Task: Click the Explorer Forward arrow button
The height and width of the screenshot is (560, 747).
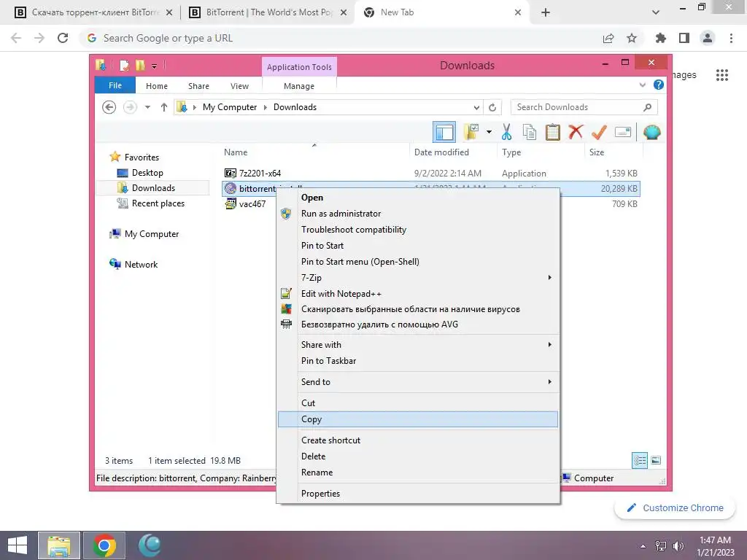Action: click(130, 107)
